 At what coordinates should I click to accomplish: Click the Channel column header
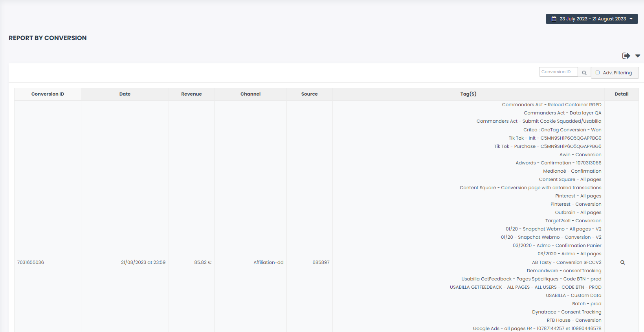coord(250,94)
